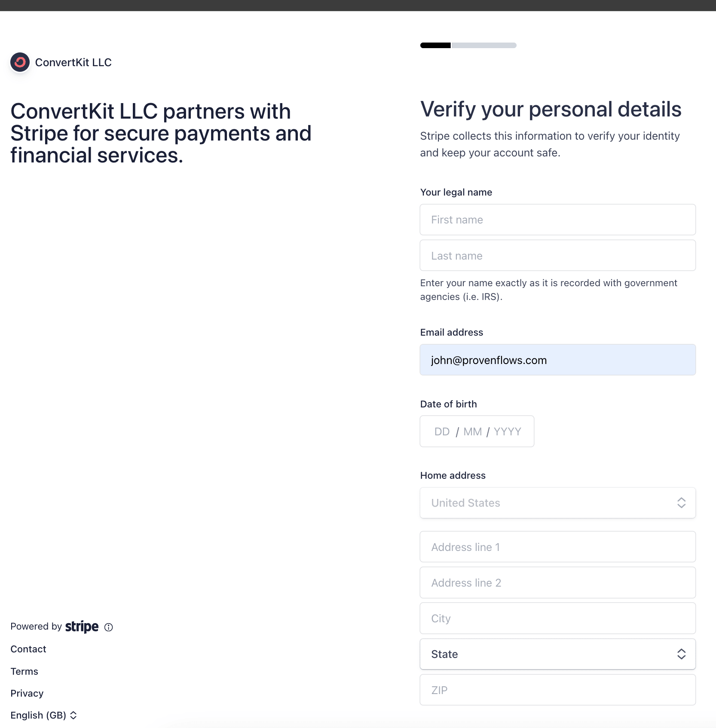Click the chevron arrows in country field

(x=681, y=503)
